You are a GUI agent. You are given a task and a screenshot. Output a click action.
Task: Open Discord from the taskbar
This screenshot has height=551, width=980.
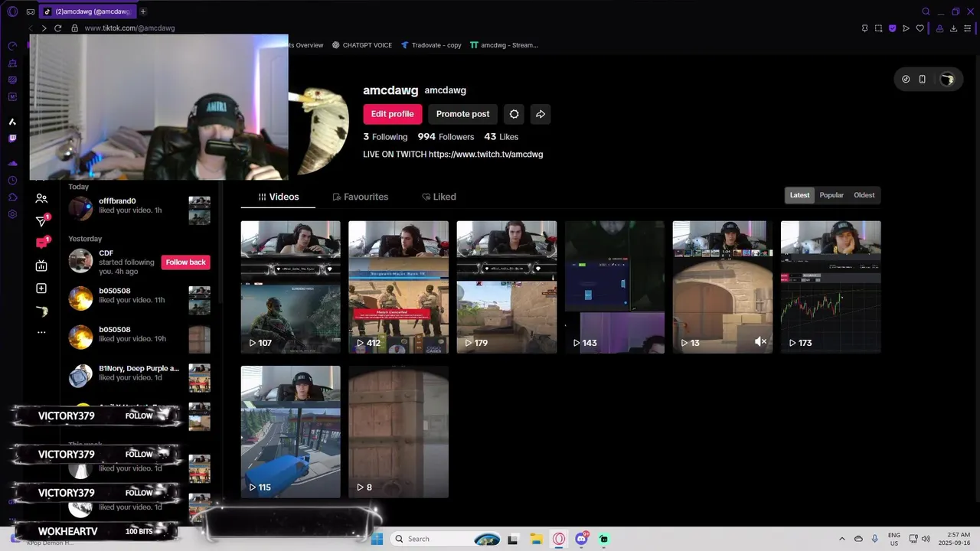tap(582, 539)
